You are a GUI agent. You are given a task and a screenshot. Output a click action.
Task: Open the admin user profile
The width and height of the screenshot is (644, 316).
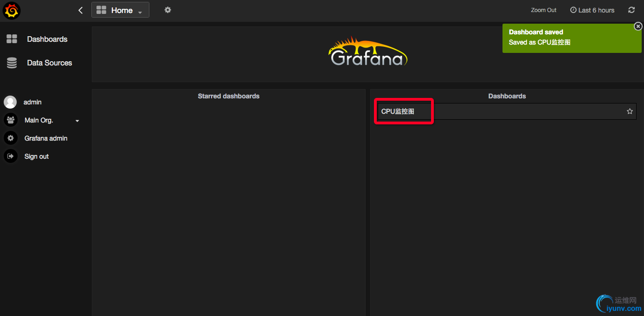pos(32,102)
